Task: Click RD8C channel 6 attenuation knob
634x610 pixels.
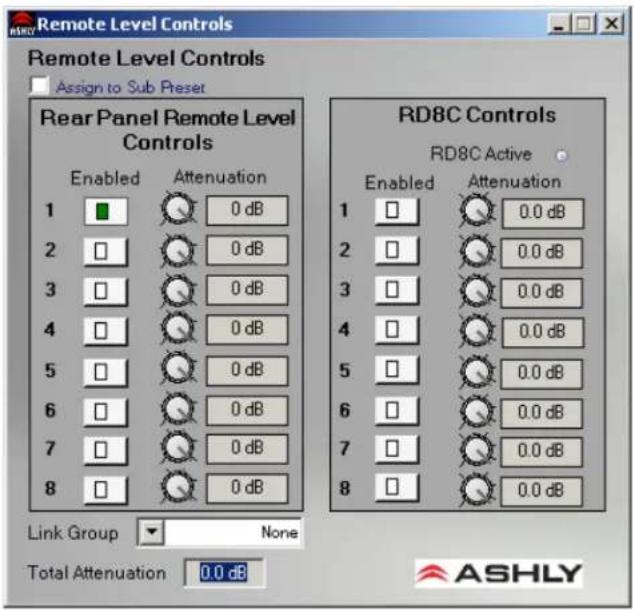Action: coord(477,411)
